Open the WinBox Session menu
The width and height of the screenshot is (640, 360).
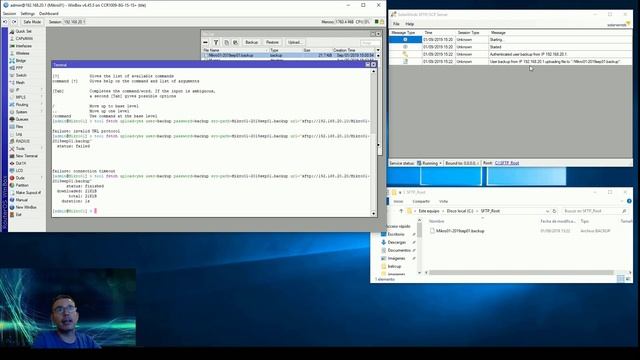click(x=9, y=13)
